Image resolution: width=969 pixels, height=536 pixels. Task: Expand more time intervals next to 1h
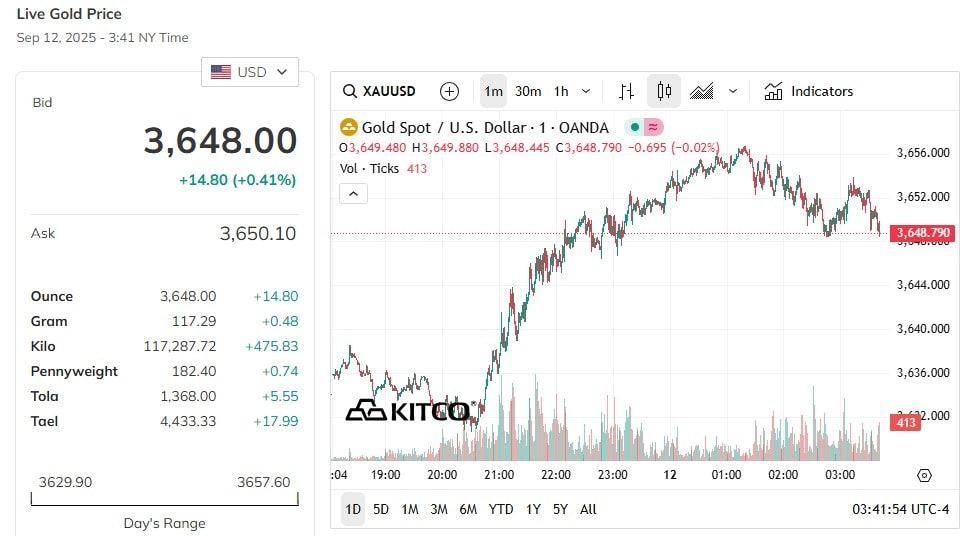(586, 91)
